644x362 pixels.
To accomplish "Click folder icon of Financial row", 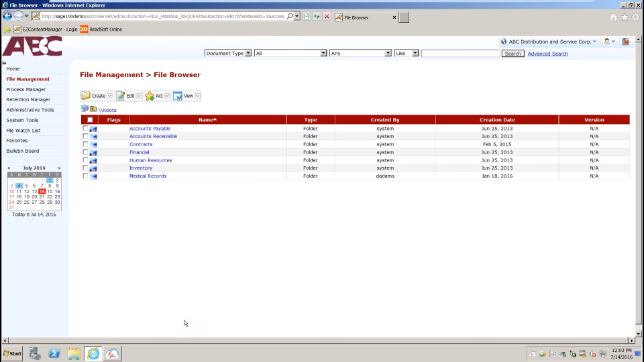I will tap(93, 153).
